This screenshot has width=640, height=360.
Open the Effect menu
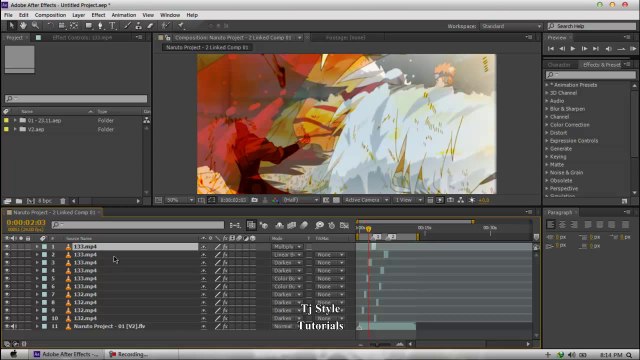[x=98, y=15]
